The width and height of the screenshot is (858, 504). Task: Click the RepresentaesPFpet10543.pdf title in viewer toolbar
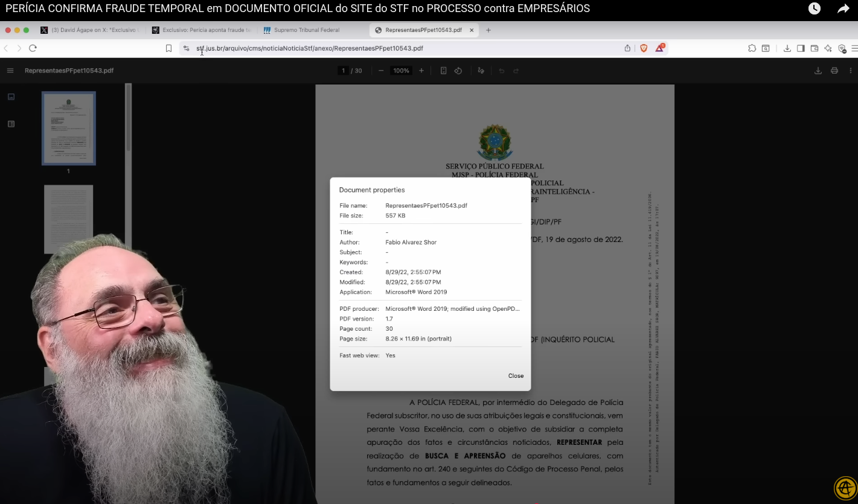[x=69, y=71]
